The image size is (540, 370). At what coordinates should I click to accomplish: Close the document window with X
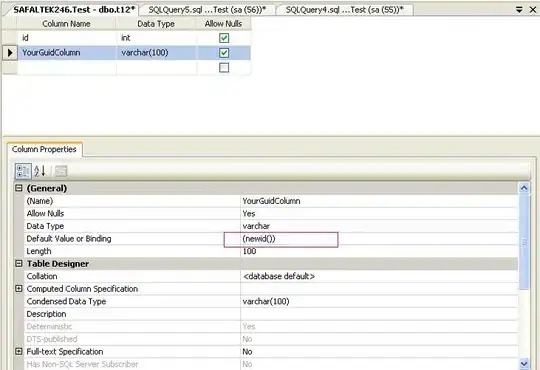532,10
